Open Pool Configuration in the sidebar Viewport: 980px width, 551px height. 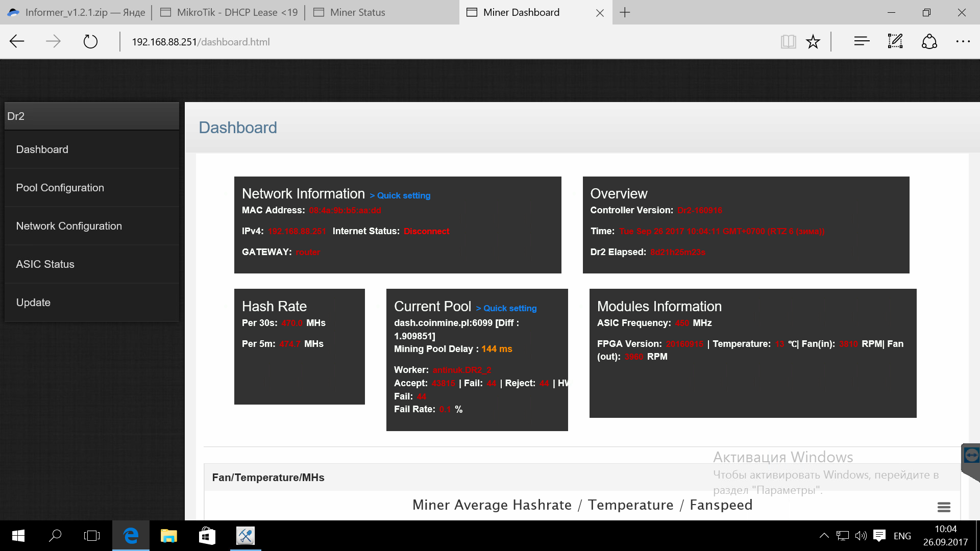pyautogui.click(x=60, y=188)
